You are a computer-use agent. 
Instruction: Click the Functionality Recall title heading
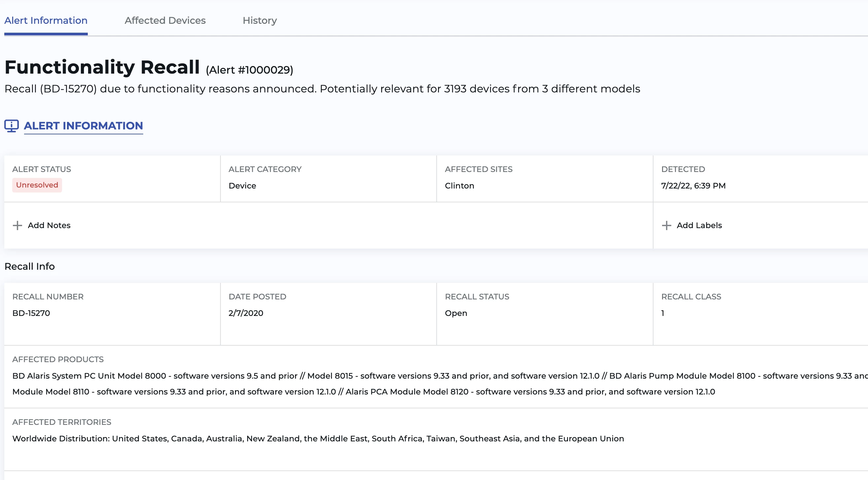[102, 67]
